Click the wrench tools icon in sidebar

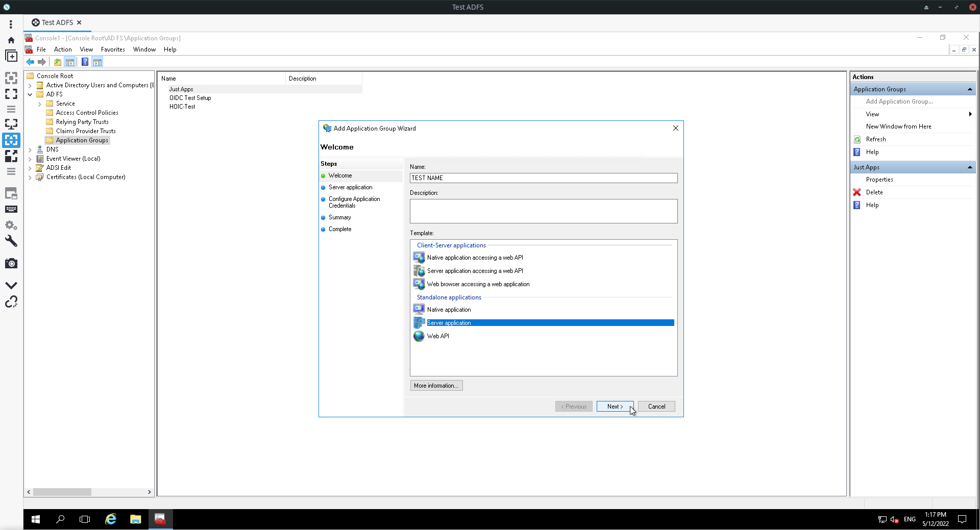pos(11,241)
